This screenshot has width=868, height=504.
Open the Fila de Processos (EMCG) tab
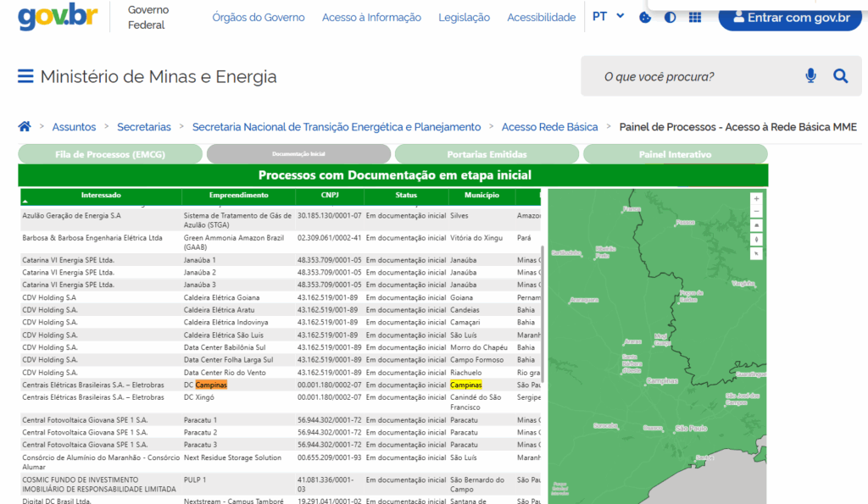click(110, 154)
